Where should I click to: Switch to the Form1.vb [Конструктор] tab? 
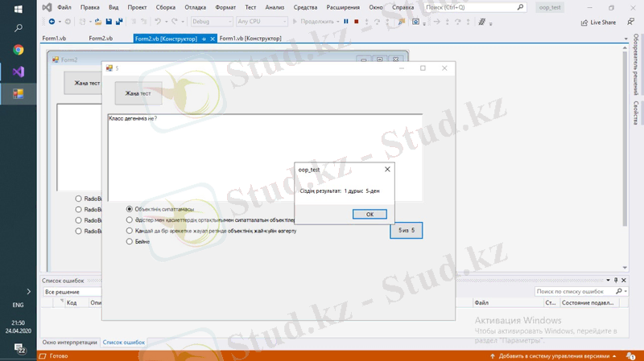250,39
